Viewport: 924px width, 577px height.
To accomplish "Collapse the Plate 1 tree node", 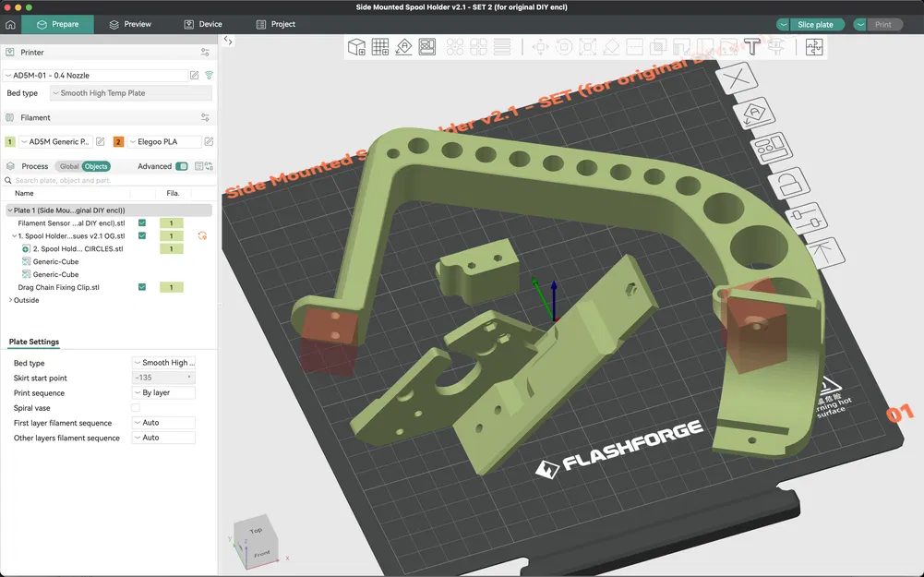I will [9, 210].
